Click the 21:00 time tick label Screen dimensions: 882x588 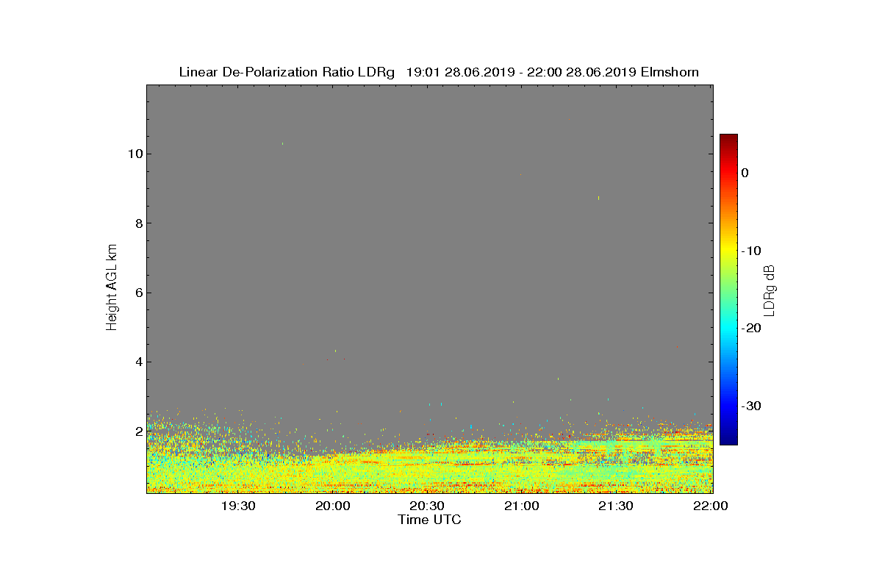coord(522,506)
